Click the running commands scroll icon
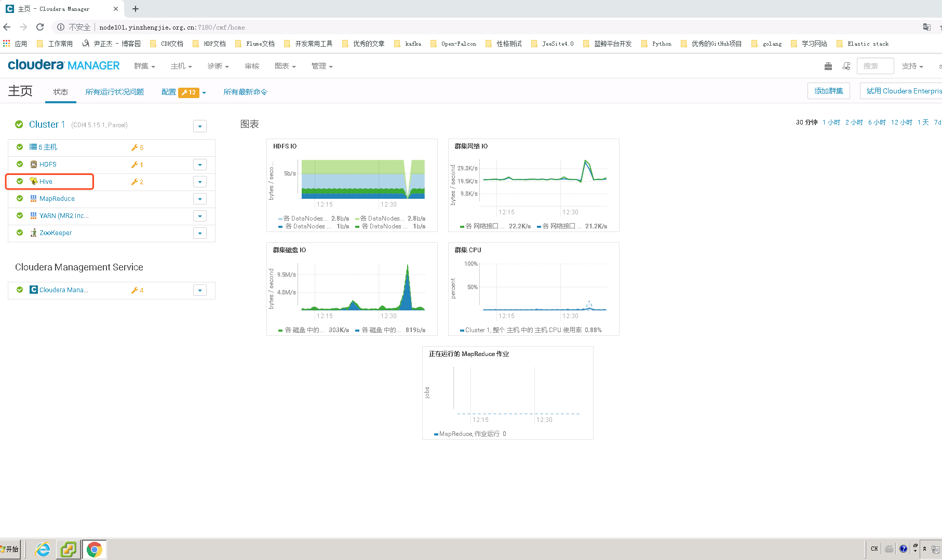The height and width of the screenshot is (560, 942). point(846,66)
